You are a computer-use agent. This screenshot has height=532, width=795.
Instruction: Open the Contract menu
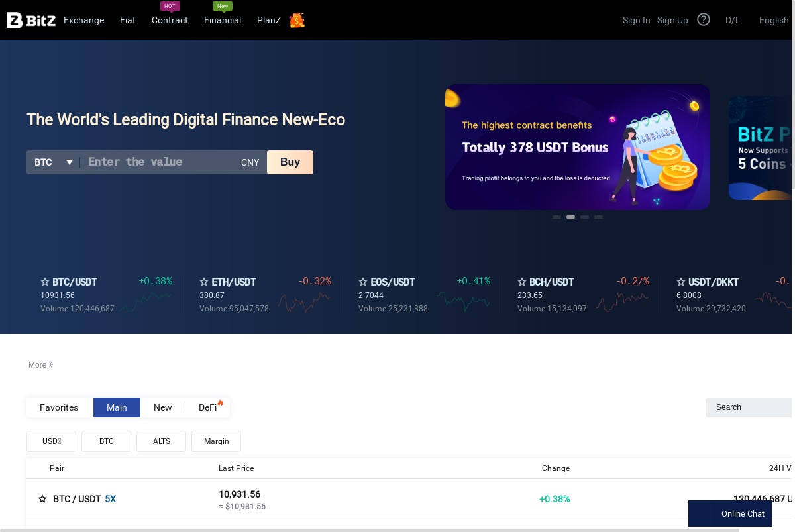click(170, 20)
